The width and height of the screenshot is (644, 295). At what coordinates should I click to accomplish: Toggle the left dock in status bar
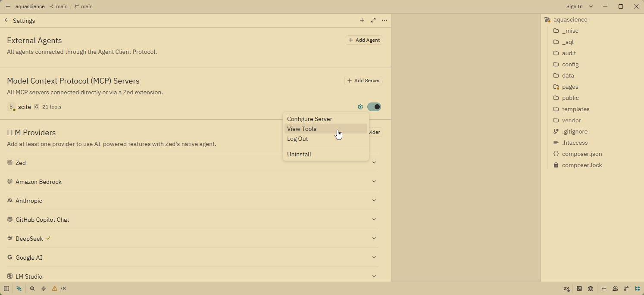pyautogui.click(x=6, y=289)
